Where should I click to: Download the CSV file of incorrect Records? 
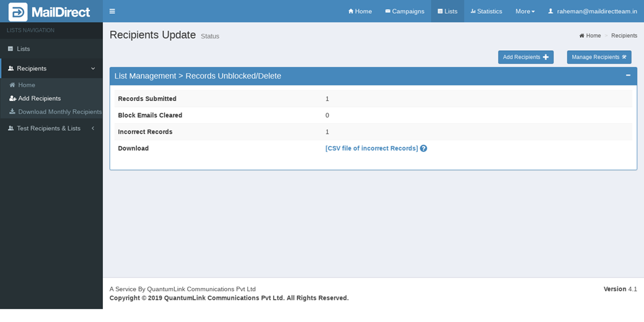[371, 149]
